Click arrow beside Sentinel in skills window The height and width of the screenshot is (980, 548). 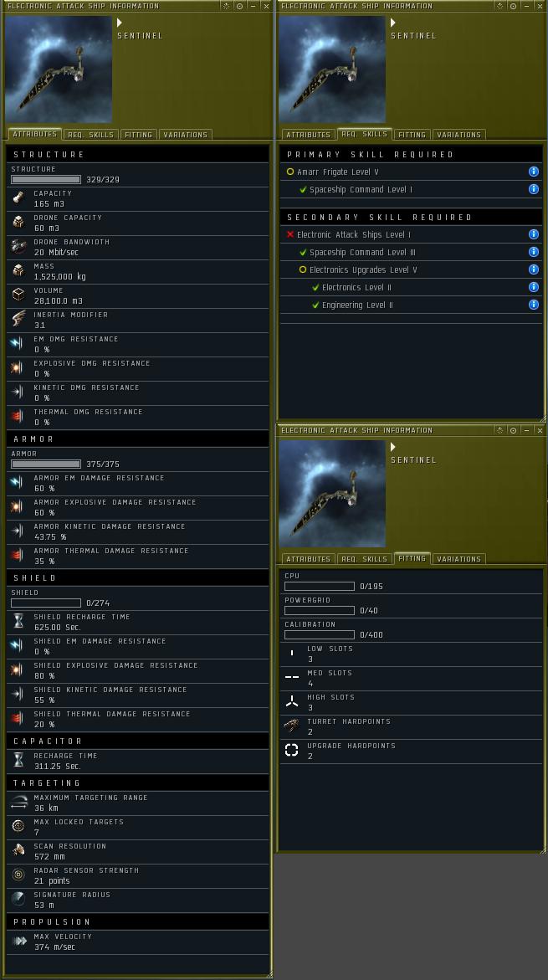tap(393, 23)
